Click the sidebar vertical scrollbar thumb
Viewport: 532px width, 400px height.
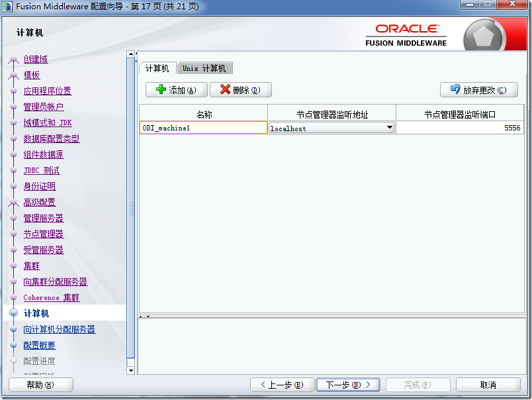tap(130, 208)
